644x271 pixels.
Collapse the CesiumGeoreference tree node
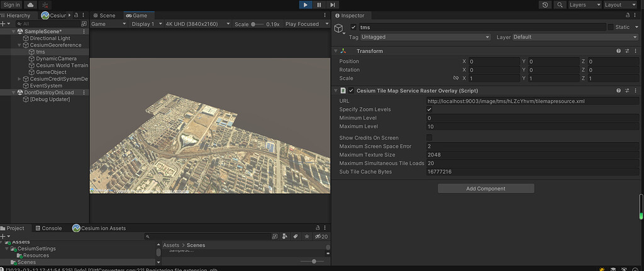tap(19, 45)
